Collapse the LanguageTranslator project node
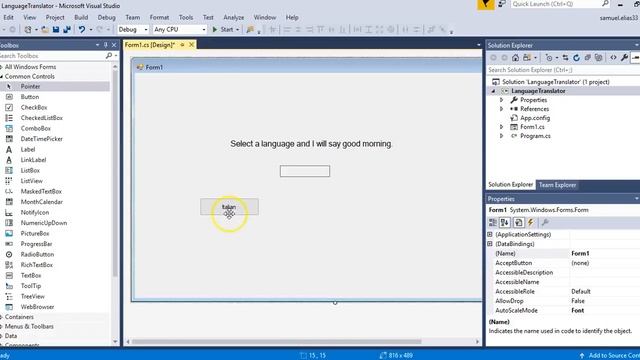 493,91
